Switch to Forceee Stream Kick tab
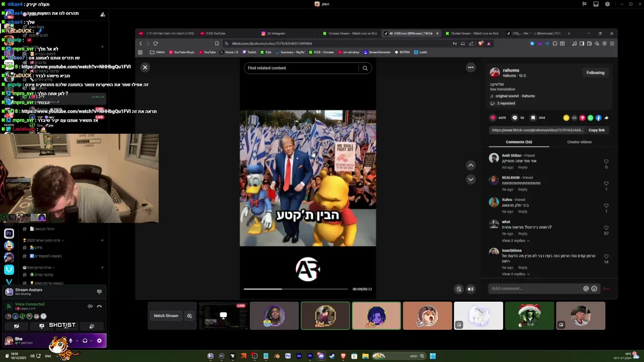644x362 pixels. click(x=350, y=33)
